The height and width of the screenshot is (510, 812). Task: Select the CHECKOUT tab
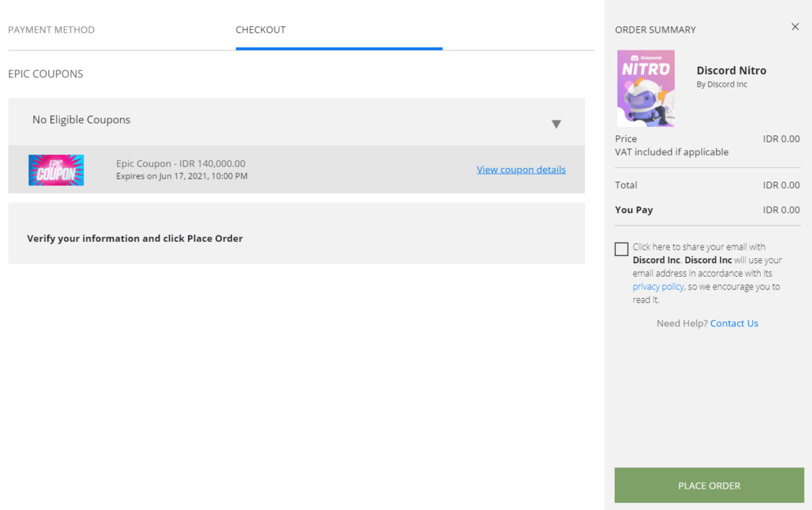260,30
